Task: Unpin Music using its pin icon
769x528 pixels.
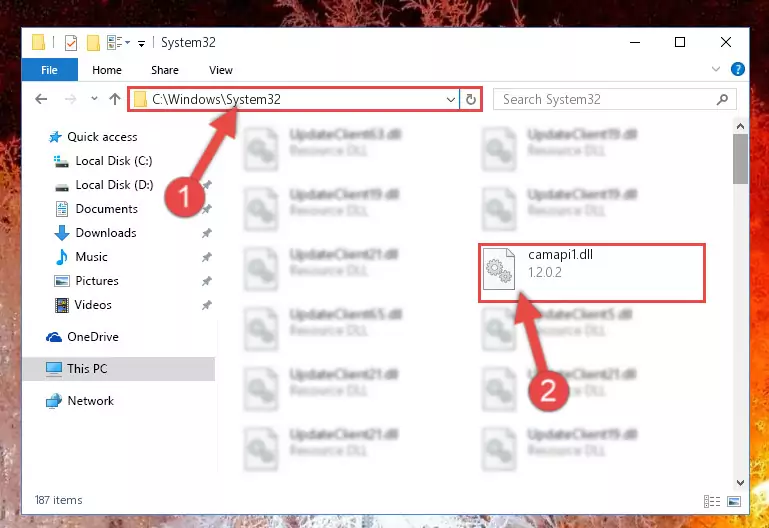Action: click(207, 257)
